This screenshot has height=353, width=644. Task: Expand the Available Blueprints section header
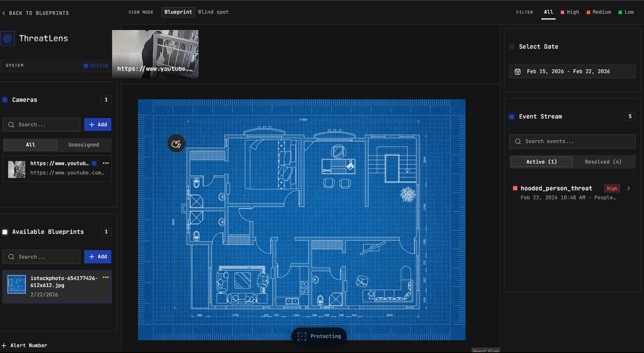48,232
